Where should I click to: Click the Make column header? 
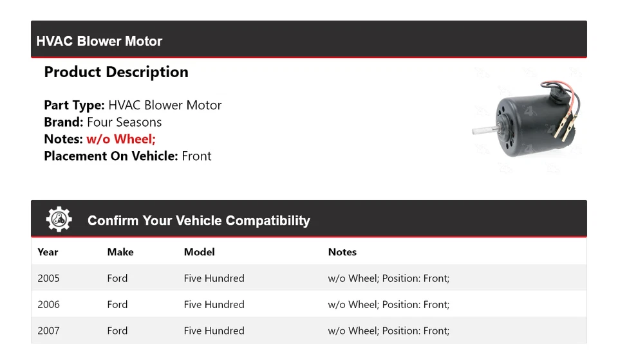pos(120,252)
